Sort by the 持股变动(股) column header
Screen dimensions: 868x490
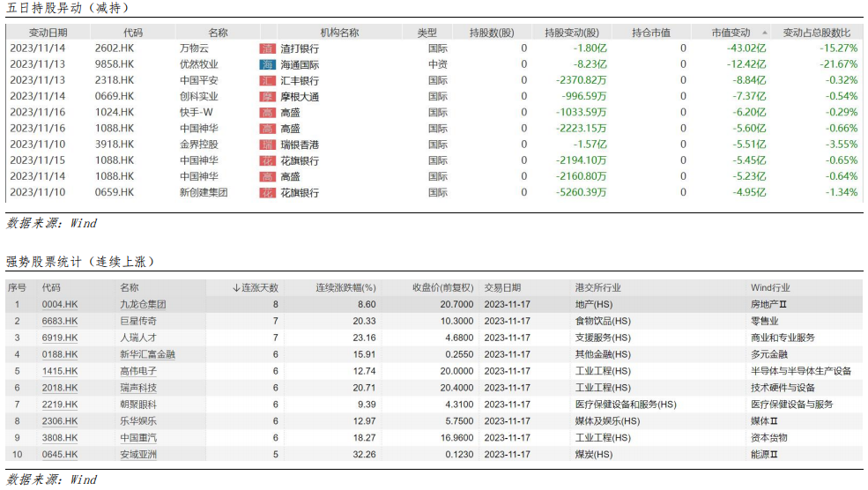pyautogui.click(x=571, y=33)
